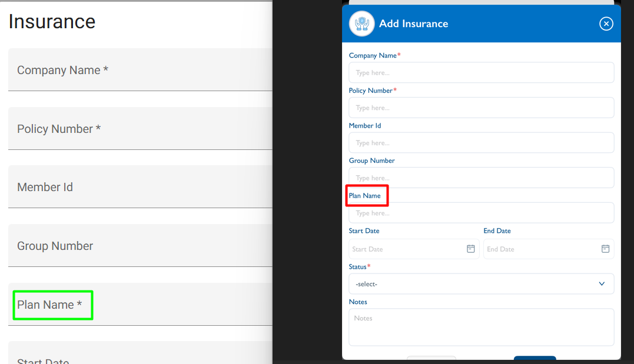Click the Add Insurance title text
Image resolution: width=634 pixels, height=364 pixels.
[x=413, y=24]
